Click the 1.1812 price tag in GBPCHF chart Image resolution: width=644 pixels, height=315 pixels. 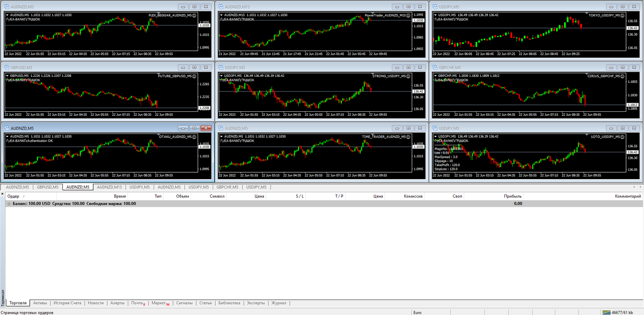pyautogui.click(x=633, y=104)
